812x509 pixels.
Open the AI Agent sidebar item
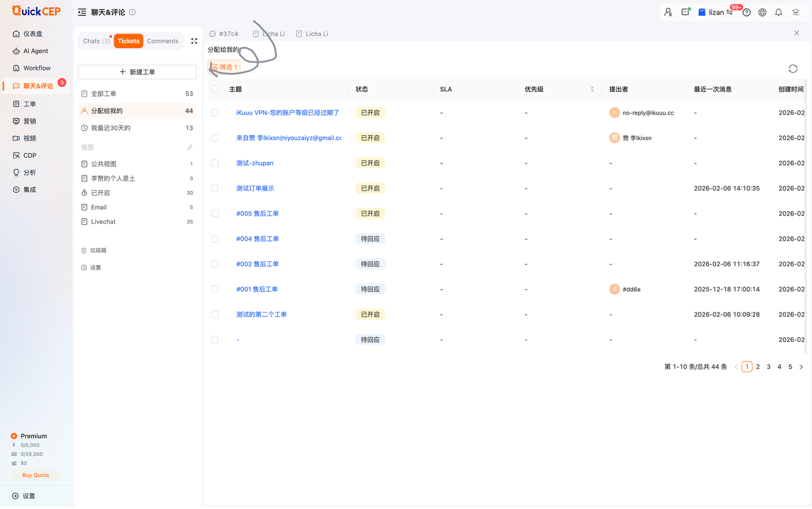point(36,51)
